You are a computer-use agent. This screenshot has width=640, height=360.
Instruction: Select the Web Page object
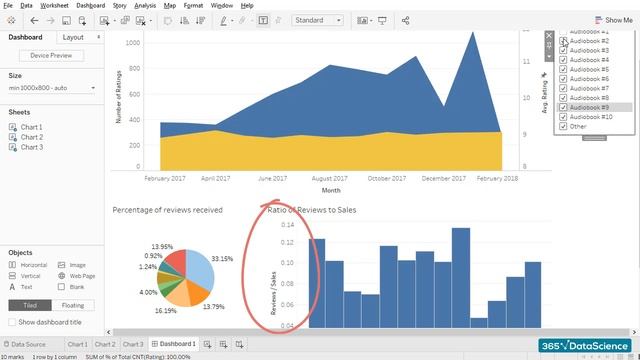76,276
